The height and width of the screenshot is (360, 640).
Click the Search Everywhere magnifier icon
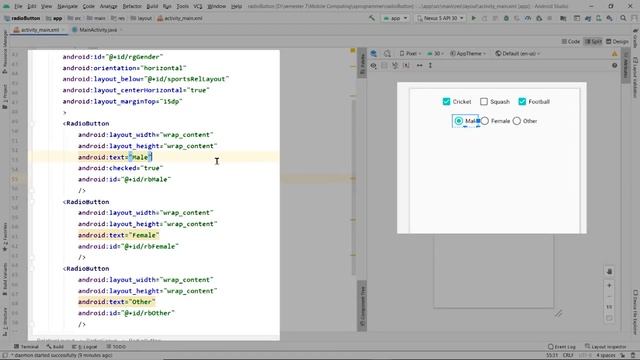click(x=623, y=18)
